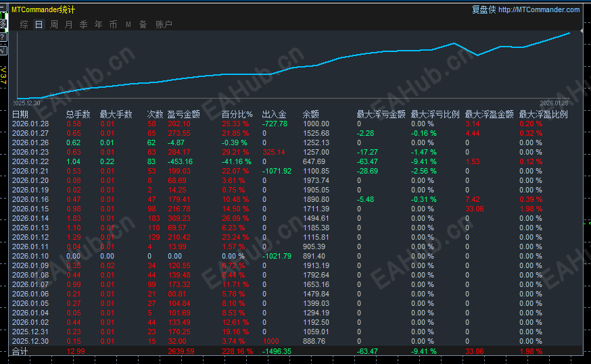Click the 最大浮盈比例 column header

[544, 114]
